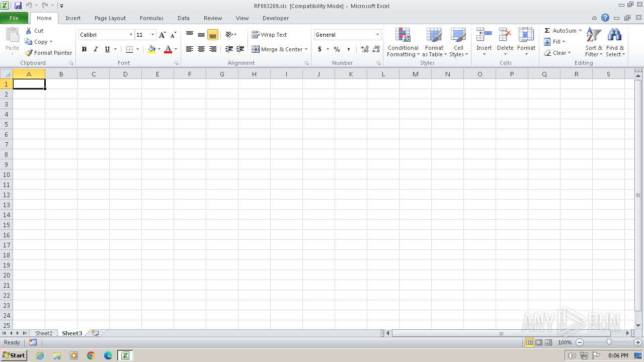Click the Clear button
The image size is (644, 362).
pyautogui.click(x=557, y=53)
